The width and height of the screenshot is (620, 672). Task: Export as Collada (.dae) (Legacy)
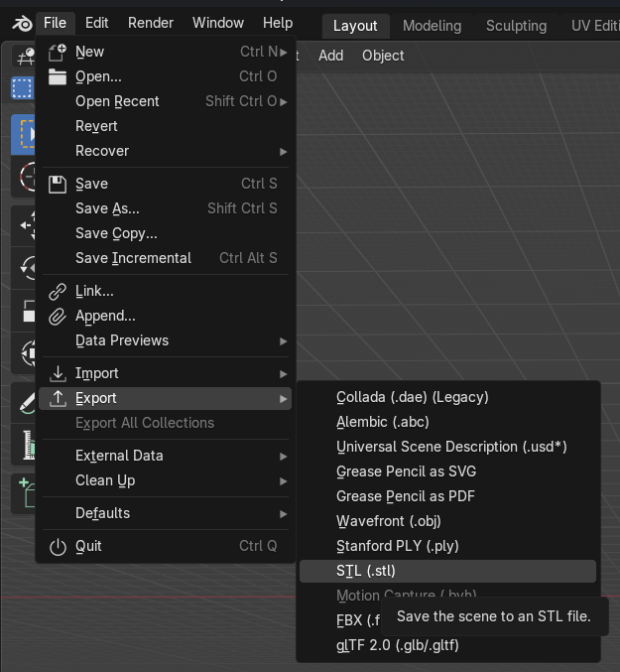[447, 397]
